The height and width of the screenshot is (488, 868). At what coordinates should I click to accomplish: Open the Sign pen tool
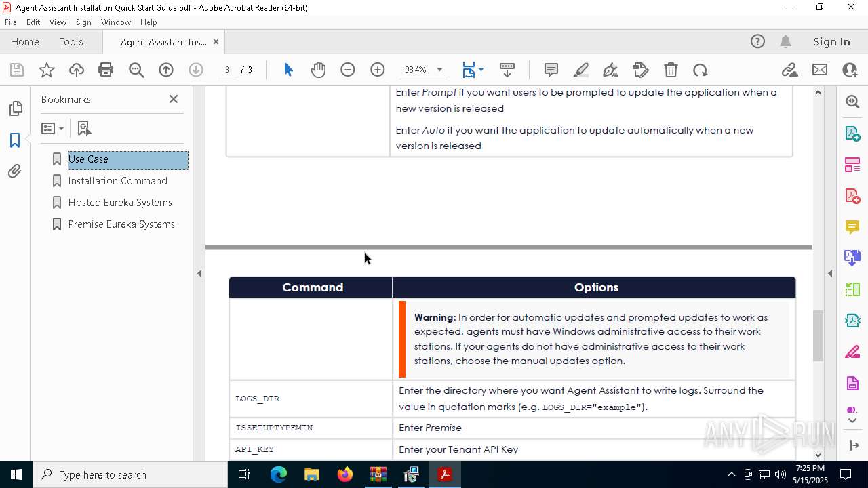pyautogui.click(x=611, y=70)
